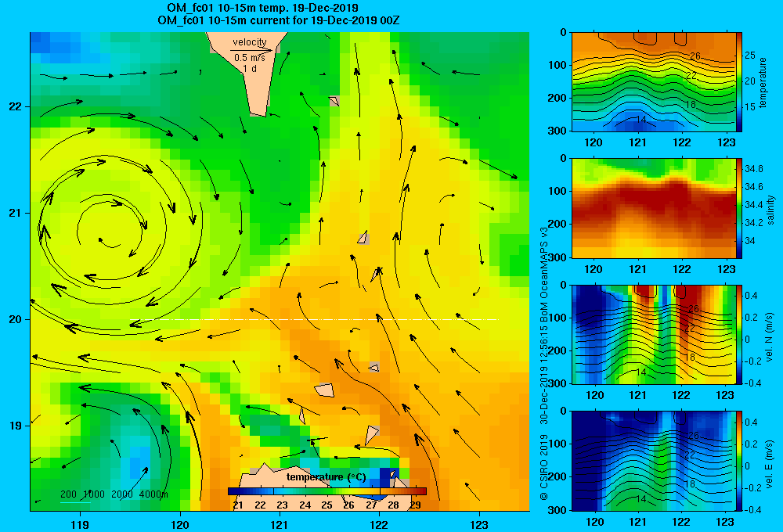Viewport: 783px width, 532px height.
Task: Click '34.4' on the salinity colorbar
Action: (754, 205)
